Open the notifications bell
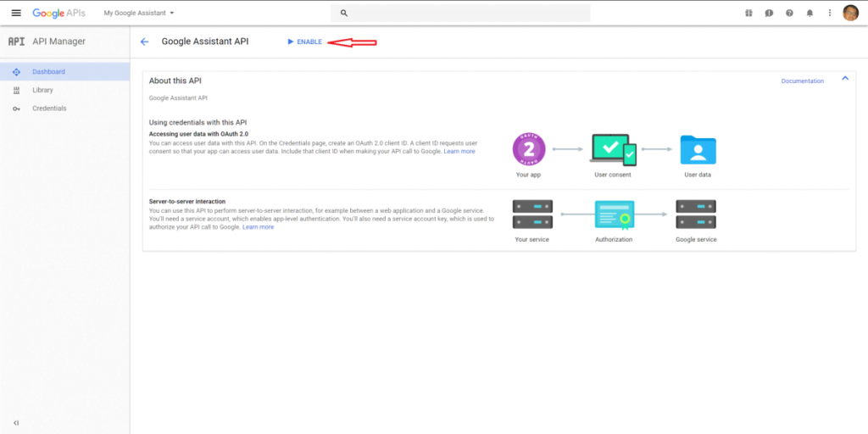 [810, 13]
